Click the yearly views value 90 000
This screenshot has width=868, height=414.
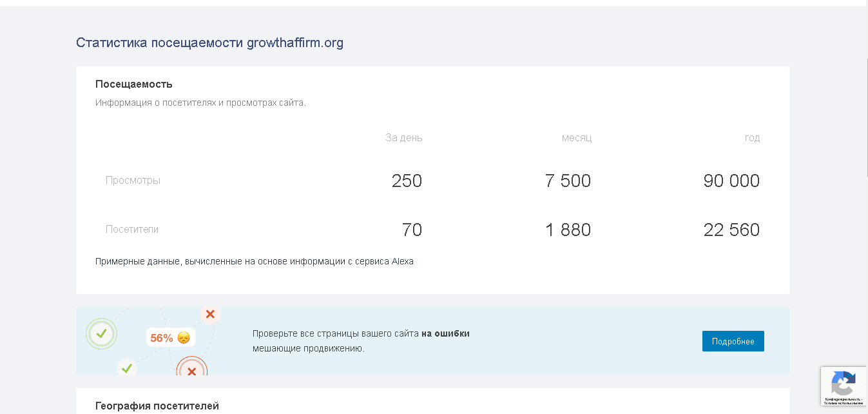(x=731, y=181)
